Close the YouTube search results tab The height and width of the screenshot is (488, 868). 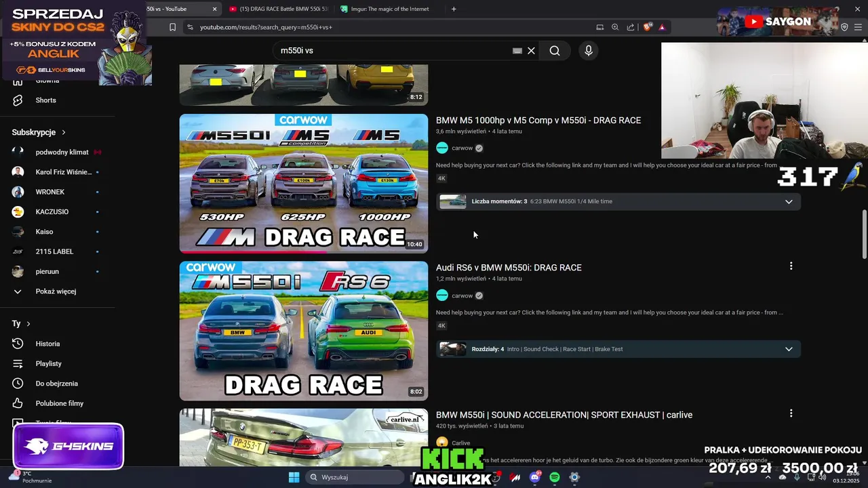pyautogui.click(x=215, y=9)
